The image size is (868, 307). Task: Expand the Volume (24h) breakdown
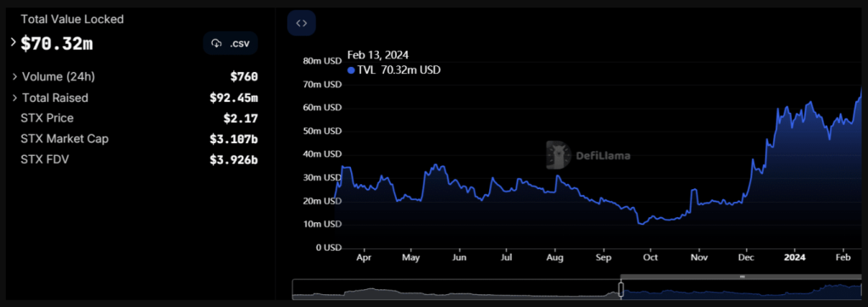coord(15,77)
